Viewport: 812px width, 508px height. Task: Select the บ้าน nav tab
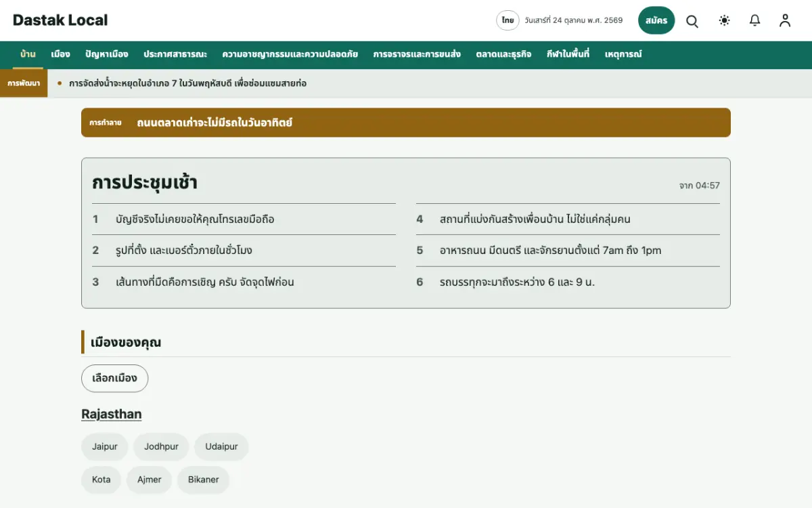click(28, 54)
